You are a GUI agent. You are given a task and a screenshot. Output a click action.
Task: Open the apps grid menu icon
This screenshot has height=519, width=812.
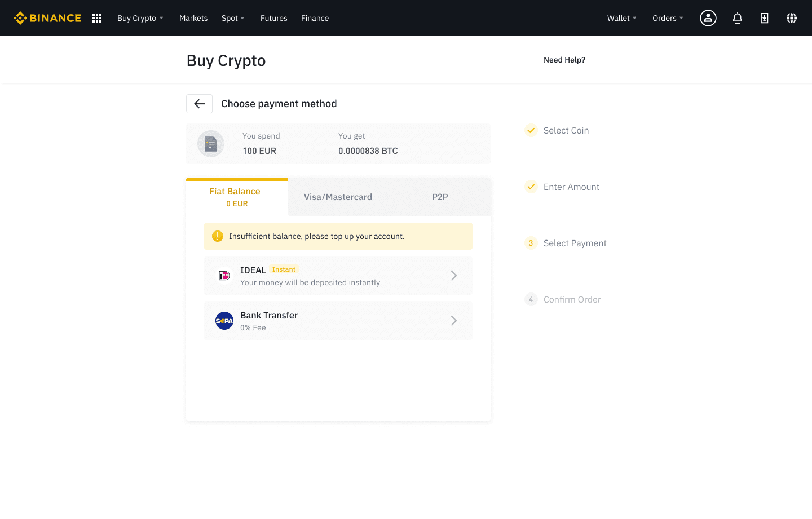[x=97, y=18]
